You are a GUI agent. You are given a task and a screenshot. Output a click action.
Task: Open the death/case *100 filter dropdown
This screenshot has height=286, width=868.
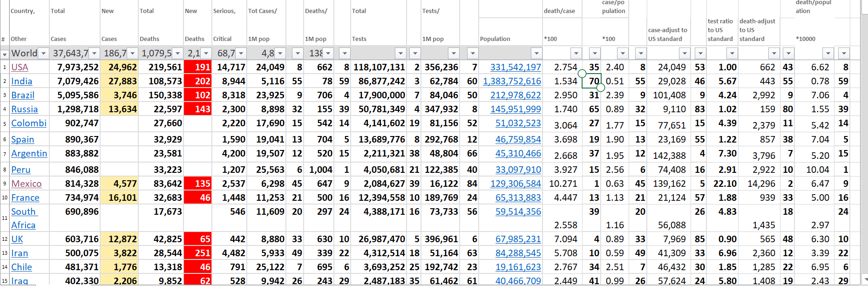click(x=576, y=53)
